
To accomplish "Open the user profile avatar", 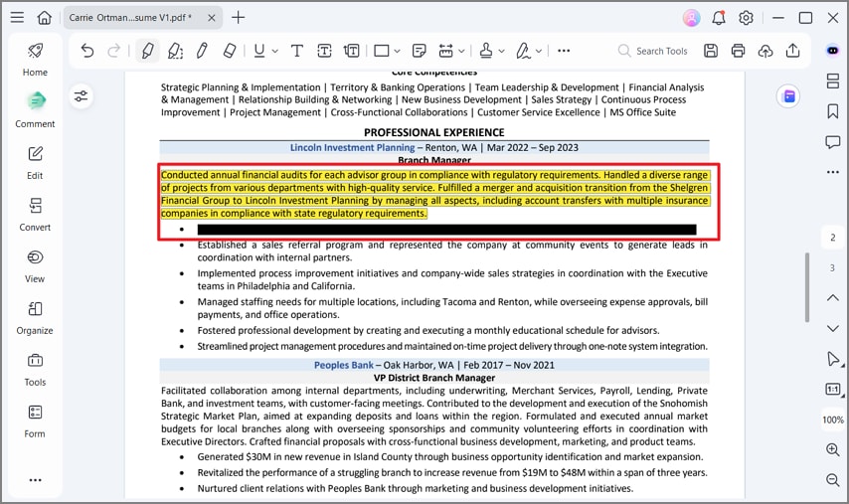I will pos(692,18).
